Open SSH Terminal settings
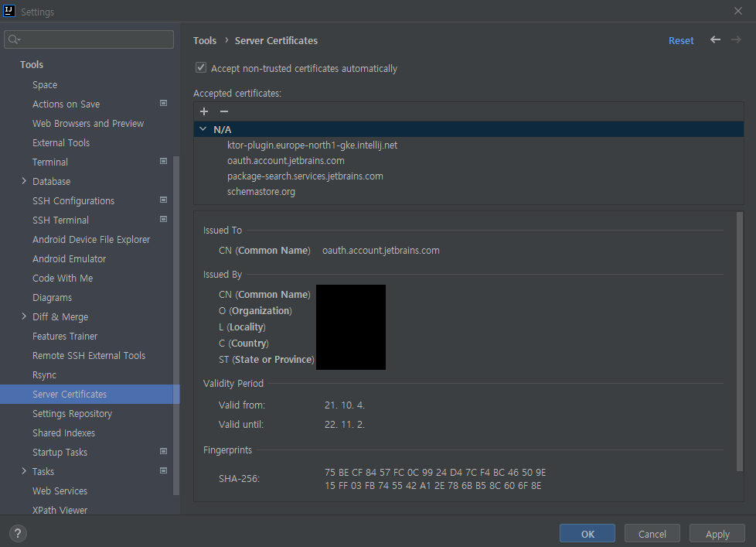The width and height of the screenshot is (756, 547). pos(61,220)
